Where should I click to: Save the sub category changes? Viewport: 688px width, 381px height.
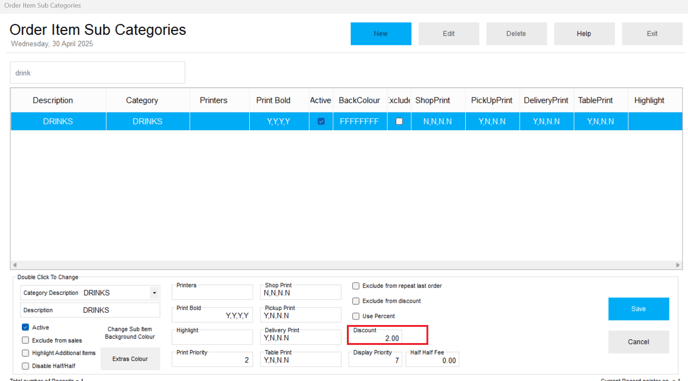[638, 309]
